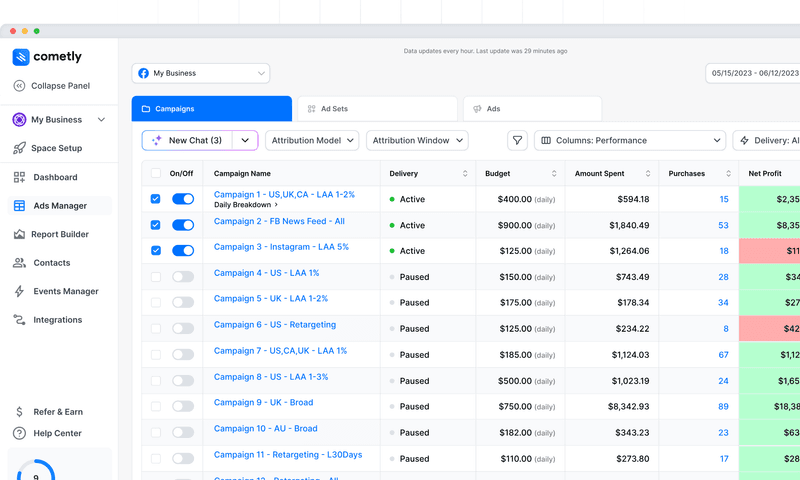Open Campaign 2 - FB News Feed - All link

pos(279,221)
